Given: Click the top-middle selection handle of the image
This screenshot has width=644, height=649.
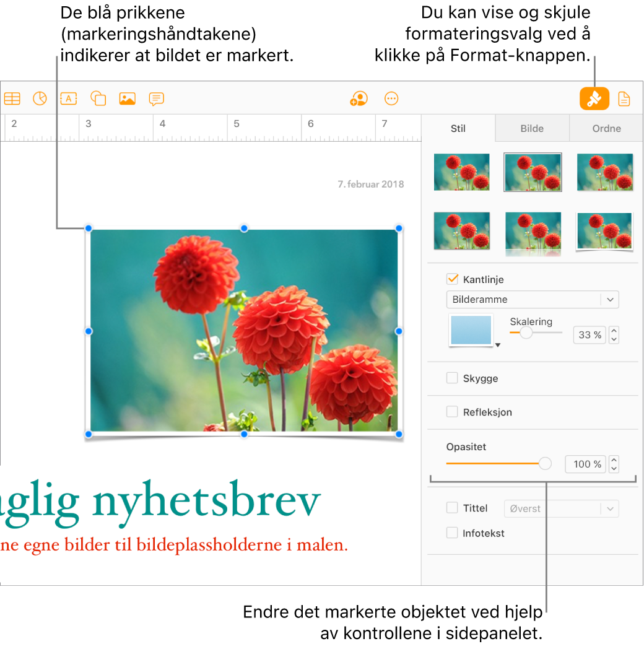Looking at the screenshot, I should coord(244,228).
